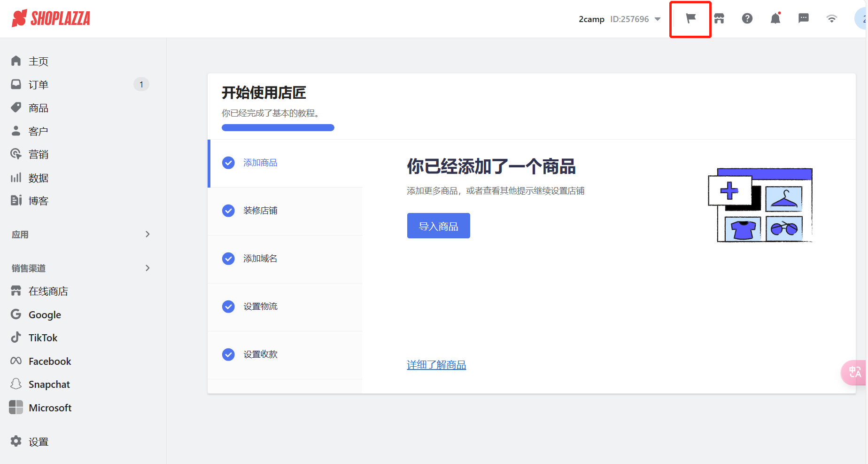Select the 设置物流 completed step
This screenshot has width=868, height=464.
260,307
